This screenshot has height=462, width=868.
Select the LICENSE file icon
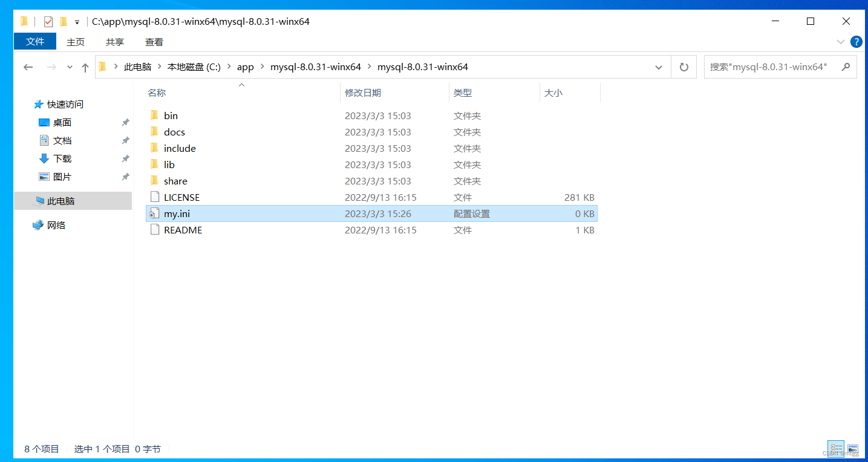(154, 197)
